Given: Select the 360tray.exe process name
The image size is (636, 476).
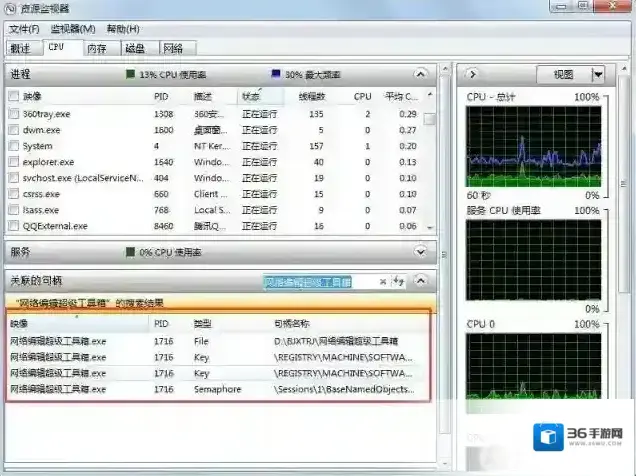Looking at the screenshot, I should pos(47,114).
